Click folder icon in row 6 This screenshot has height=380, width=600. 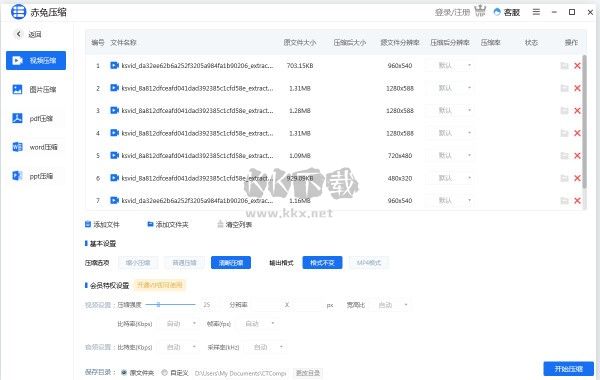tap(564, 178)
